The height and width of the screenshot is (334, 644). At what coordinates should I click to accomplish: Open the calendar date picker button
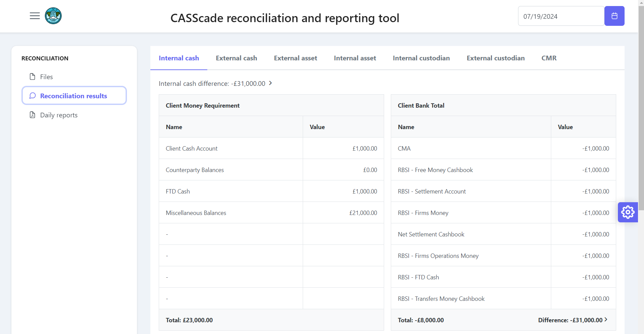tap(614, 16)
